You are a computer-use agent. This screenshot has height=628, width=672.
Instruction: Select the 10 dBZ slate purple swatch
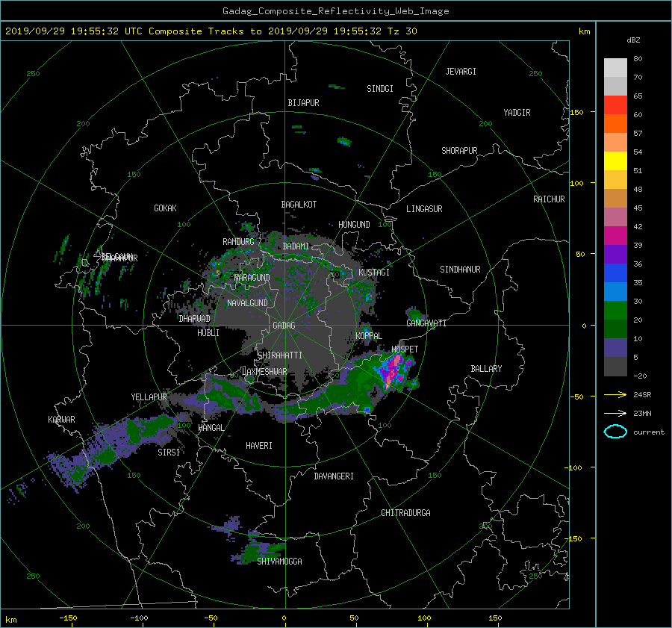615,348
